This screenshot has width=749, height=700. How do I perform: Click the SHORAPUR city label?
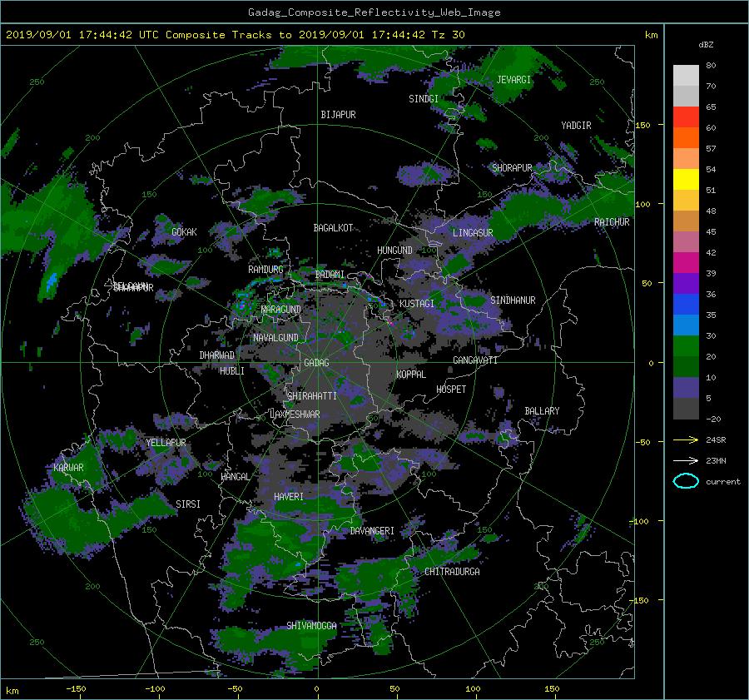point(512,167)
